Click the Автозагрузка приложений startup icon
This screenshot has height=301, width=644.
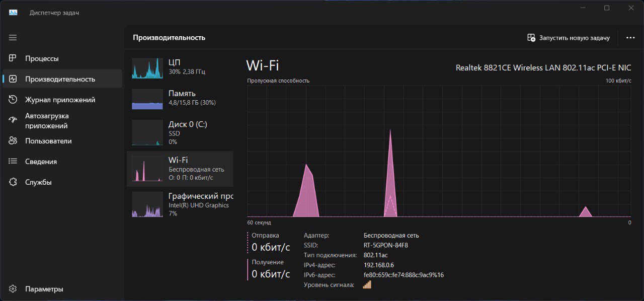click(x=13, y=120)
